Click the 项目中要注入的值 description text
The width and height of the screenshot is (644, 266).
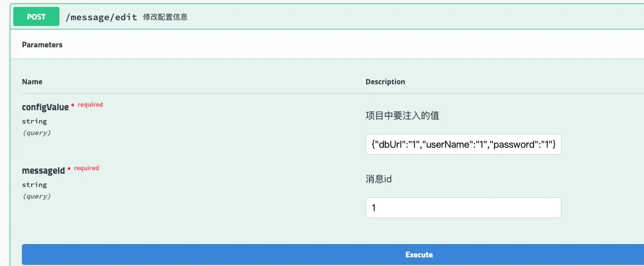pos(402,116)
